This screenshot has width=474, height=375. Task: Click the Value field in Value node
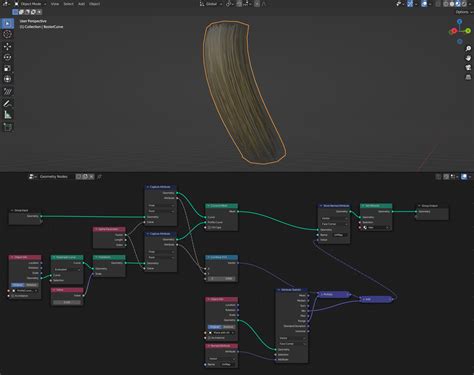pyautogui.click(x=67, y=302)
